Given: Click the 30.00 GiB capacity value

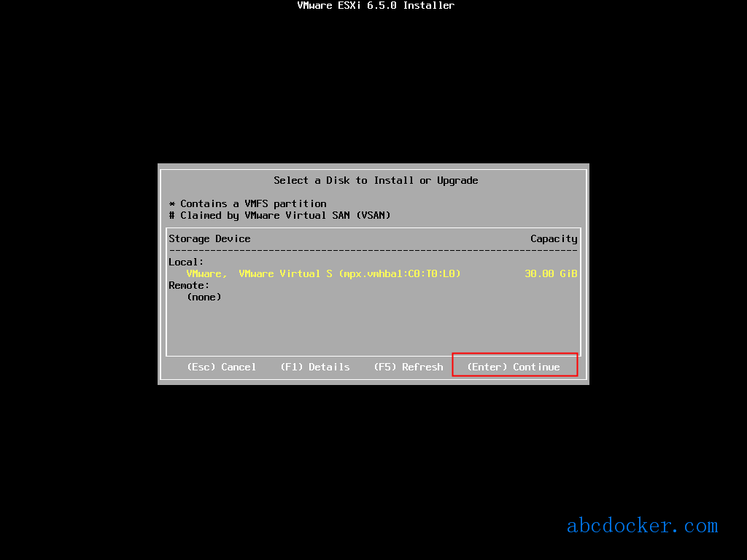Looking at the screenshot, I should [x=551, y=273].
